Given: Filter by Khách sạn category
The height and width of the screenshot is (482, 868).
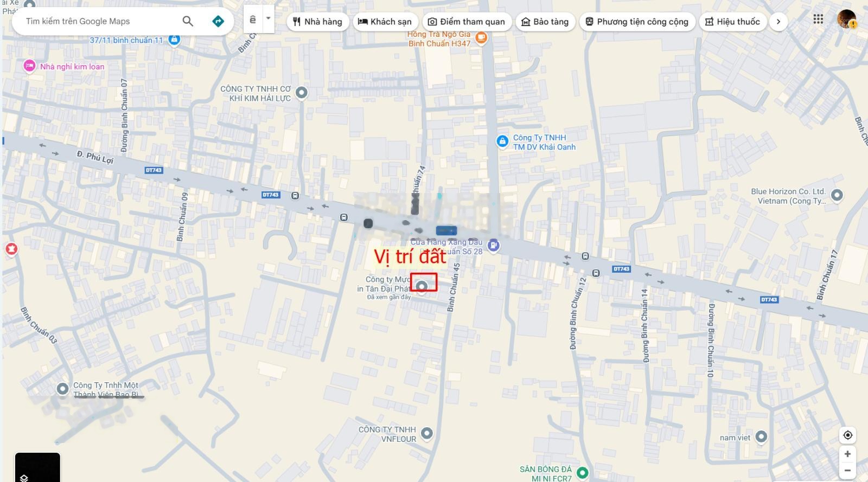Looking at the screenshot, I should [386, 22].
